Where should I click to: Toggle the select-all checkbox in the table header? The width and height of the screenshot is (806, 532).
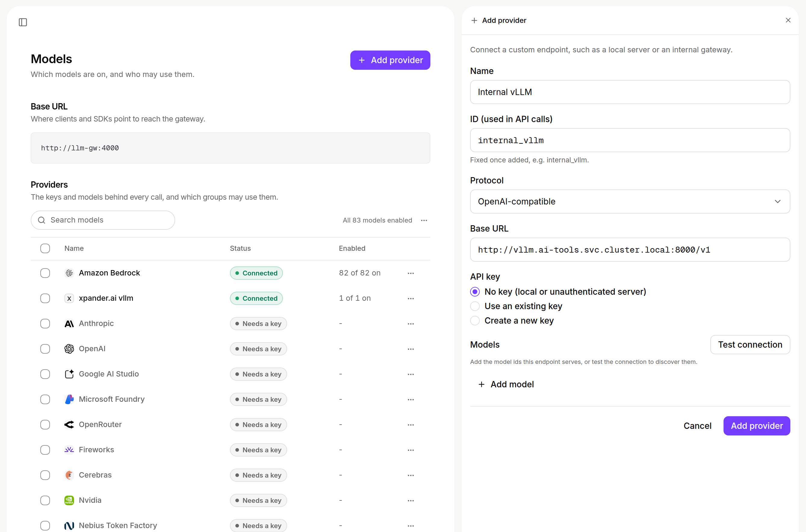pos(45,248)
